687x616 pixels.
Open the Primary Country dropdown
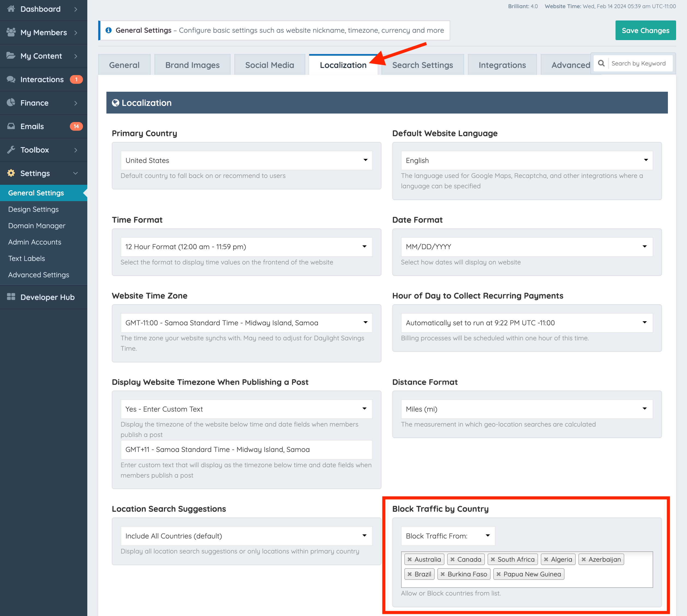[x=246, y=160]
